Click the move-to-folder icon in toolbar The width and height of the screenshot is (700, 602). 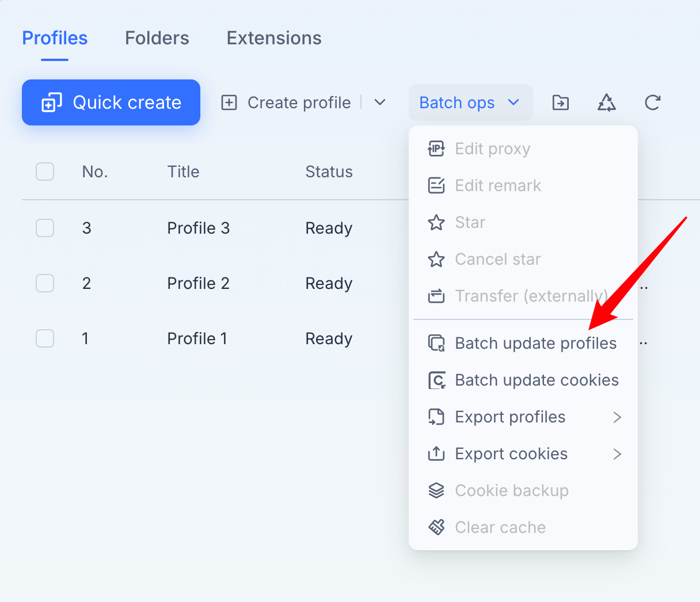(x=560, y=102)
